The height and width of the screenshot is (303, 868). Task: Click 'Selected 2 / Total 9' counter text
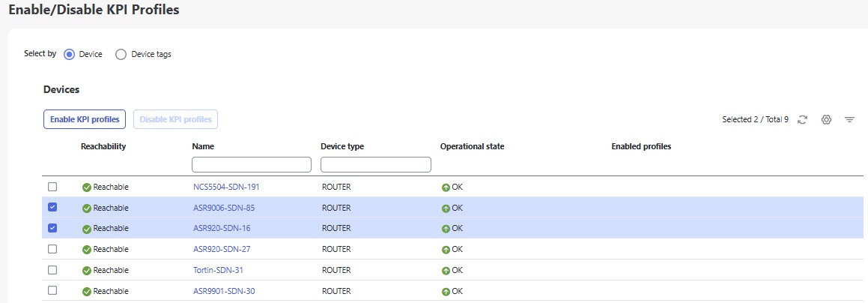click(755, 120)
